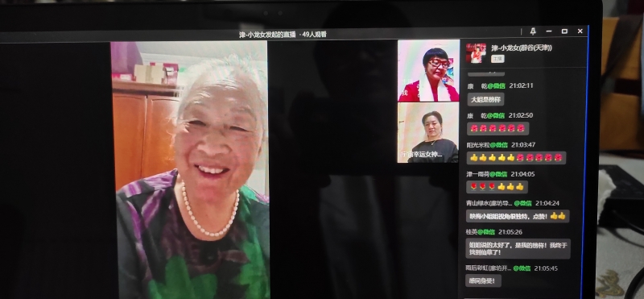Click the title 津-小龙女发起的直播

tap(267, 35)
